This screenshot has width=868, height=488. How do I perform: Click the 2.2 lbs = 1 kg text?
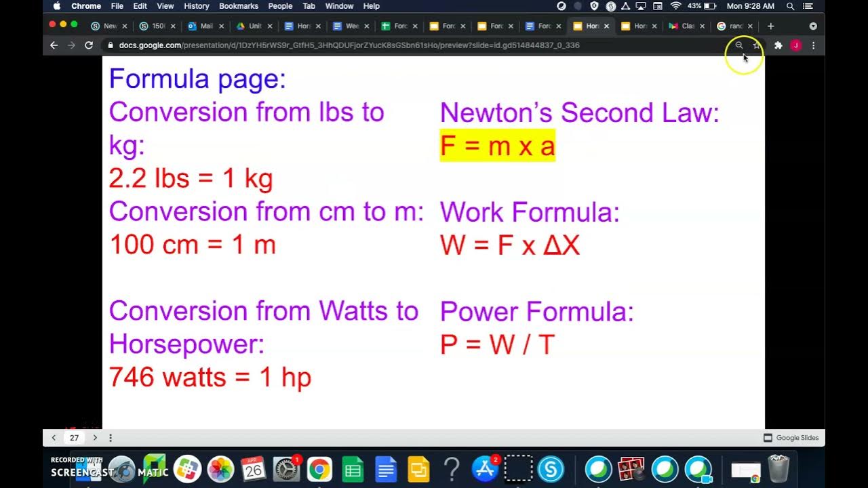[x=191, y=178]
